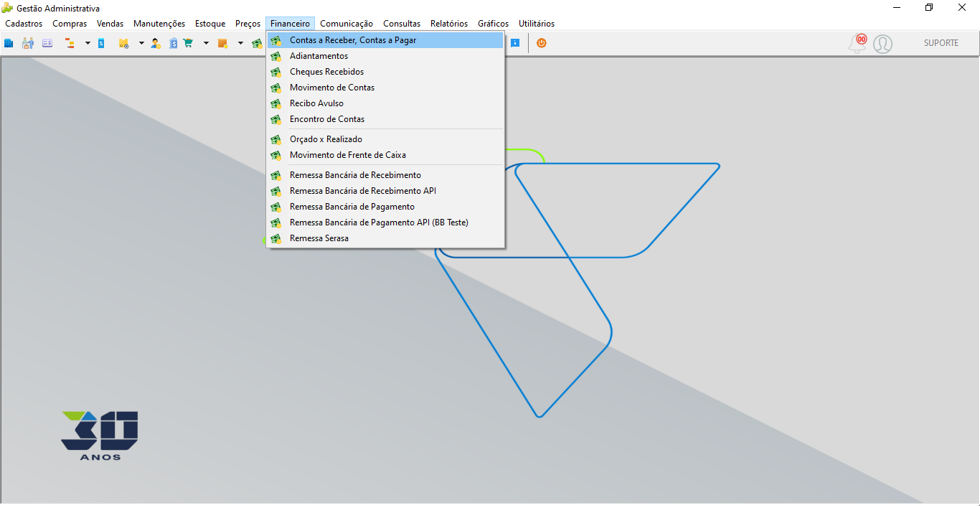The height and width of the screenshot is (506, 980).
Task: Click the two people with briefcase icon
Action: [28, 43]
